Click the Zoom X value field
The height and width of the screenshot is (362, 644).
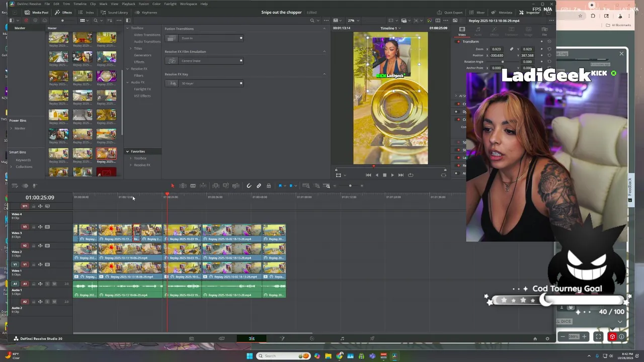(496, 49)
